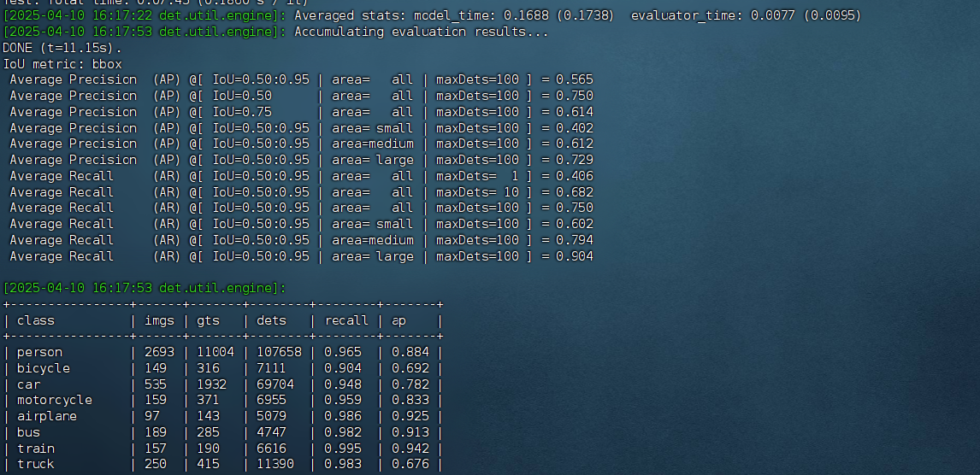Click the 0.406 recall value for maxDets=1

pyautogui.click(x=575, y=176)
